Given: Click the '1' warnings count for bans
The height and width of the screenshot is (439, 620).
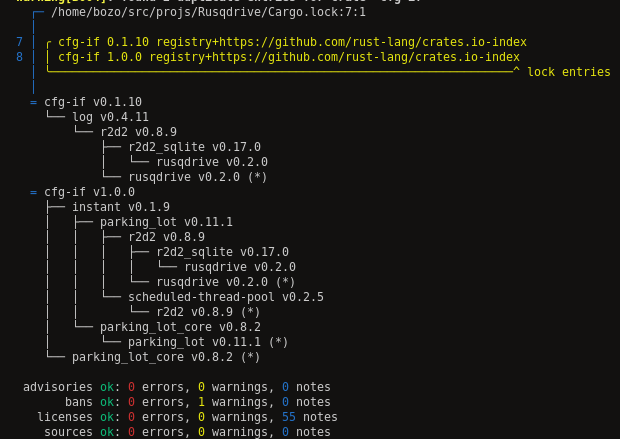Looking at the screenshot, I should coord(201,402).
